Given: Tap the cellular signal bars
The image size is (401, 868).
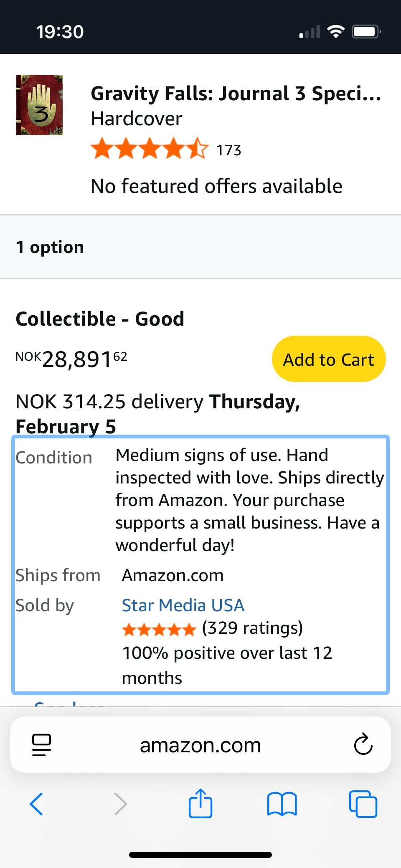Looking at the screenshot, I should click(310, 32).
